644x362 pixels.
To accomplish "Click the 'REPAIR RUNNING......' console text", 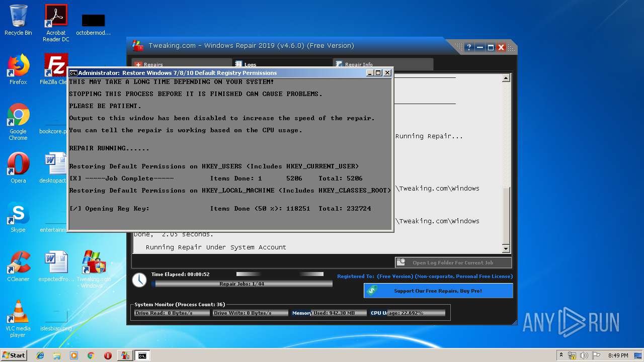I will [x=109, y=148].
